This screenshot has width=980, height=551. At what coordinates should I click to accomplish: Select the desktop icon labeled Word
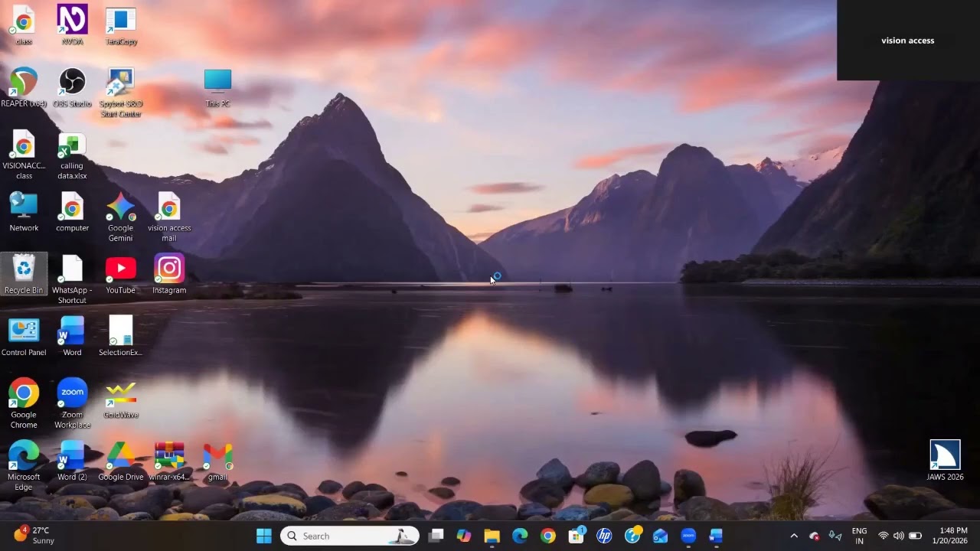point(72,337)
